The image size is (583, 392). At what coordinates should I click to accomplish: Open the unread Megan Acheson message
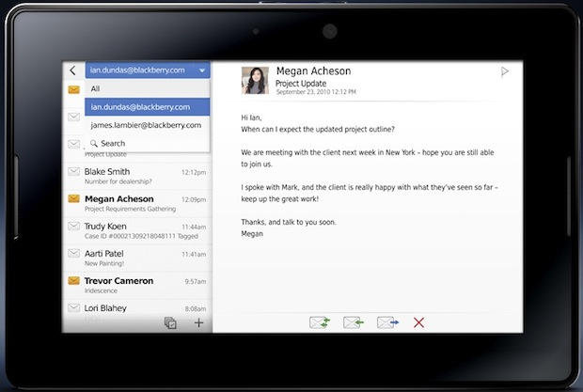(x=136, y=203)
